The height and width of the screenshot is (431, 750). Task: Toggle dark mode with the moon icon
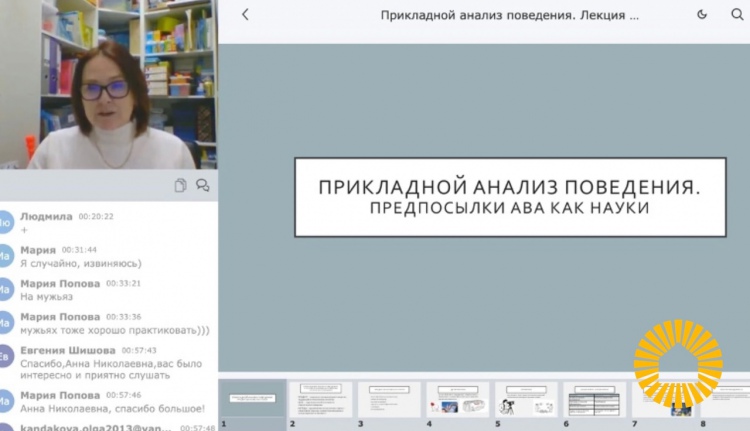click(702, 15)
